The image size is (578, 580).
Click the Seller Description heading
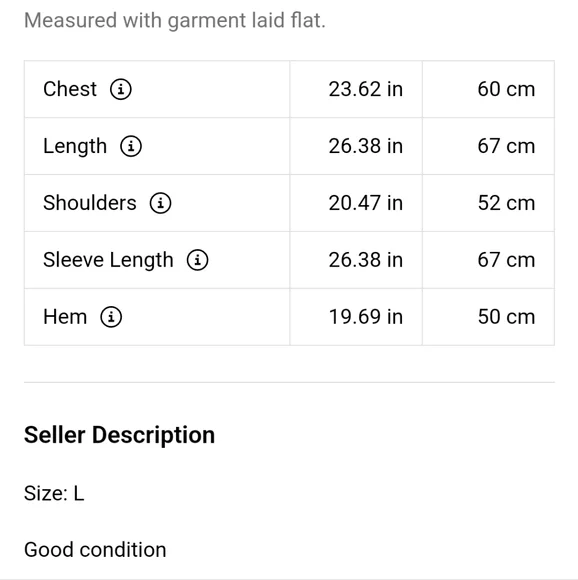click(x=119, y=435)
